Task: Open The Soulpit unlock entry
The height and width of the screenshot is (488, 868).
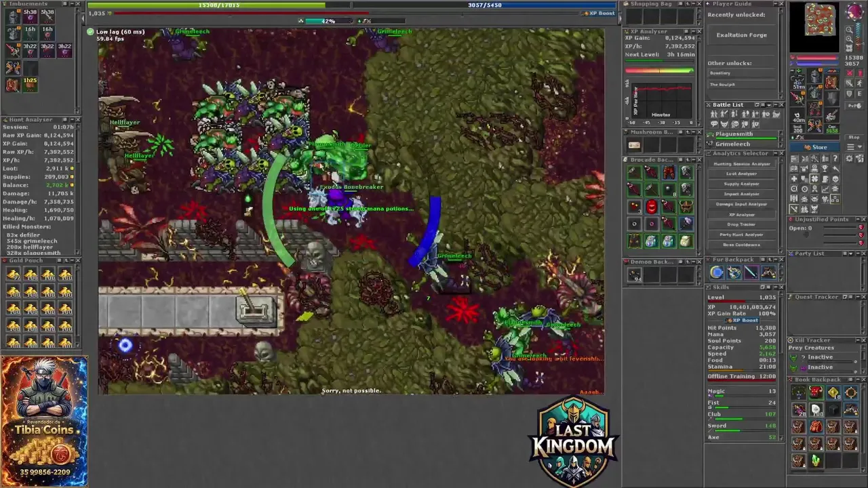Action: click(x=742, y=85)
